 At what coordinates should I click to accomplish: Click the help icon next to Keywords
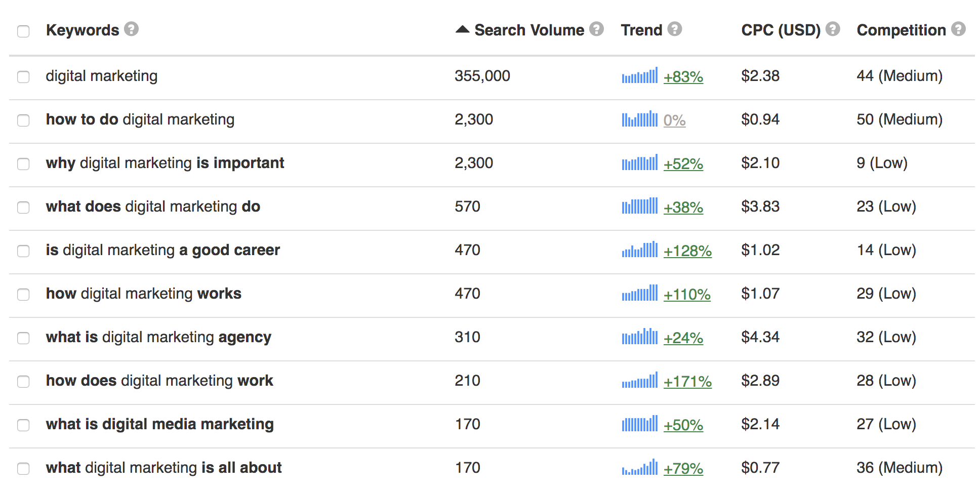[131, 29]
